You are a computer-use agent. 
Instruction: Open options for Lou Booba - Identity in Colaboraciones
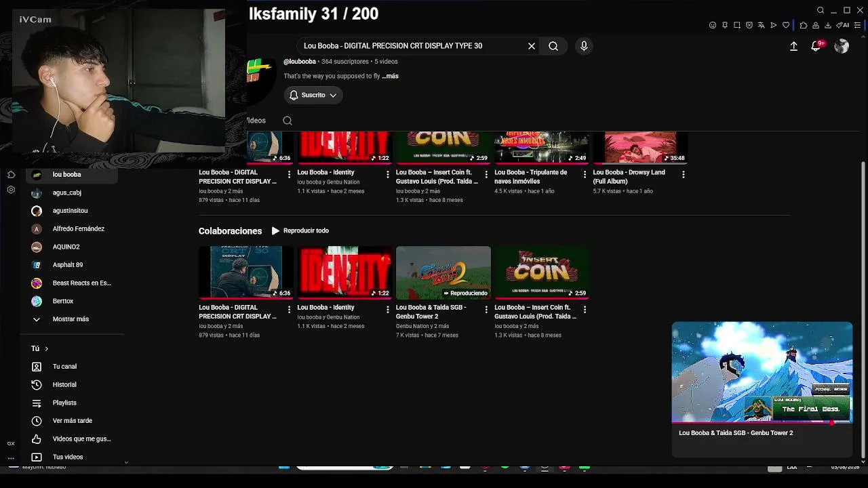(388, 309)
